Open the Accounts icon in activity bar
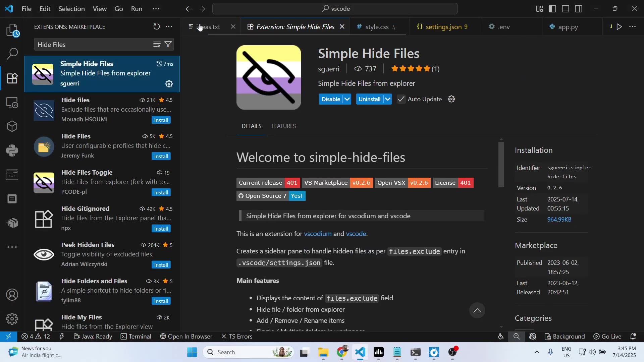The image size is (644, 362). pos(12,295)
